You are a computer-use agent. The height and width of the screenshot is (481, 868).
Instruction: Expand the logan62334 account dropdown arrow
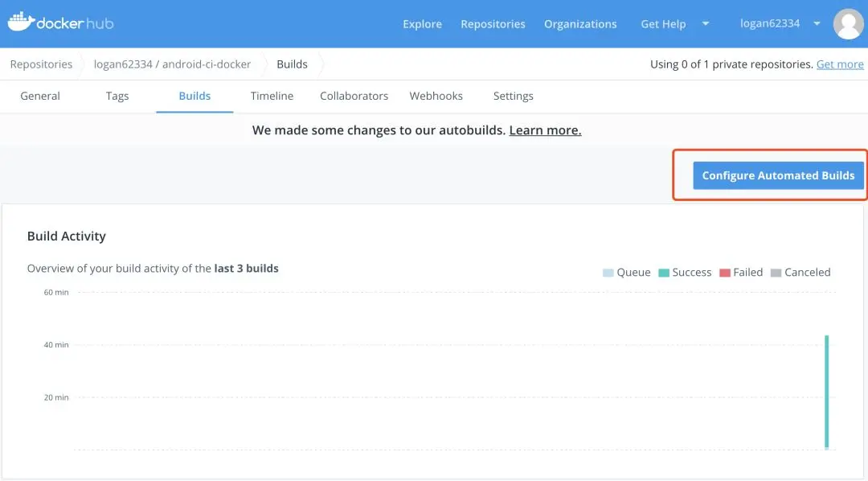click(817, 23)
